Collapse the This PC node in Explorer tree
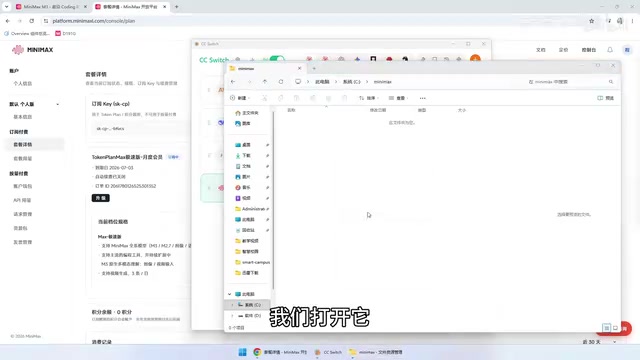Screen dimensions: 640x360 (229, 294)
